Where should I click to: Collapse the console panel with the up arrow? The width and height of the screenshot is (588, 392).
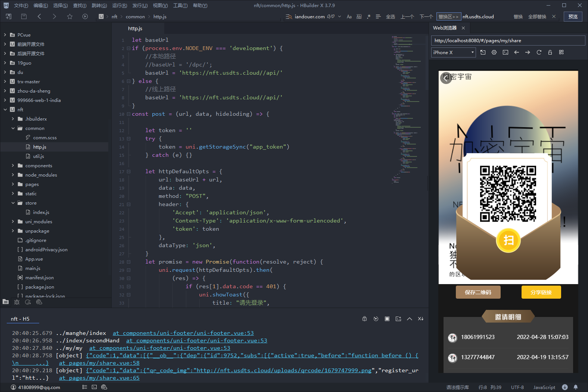pos(410,319)
